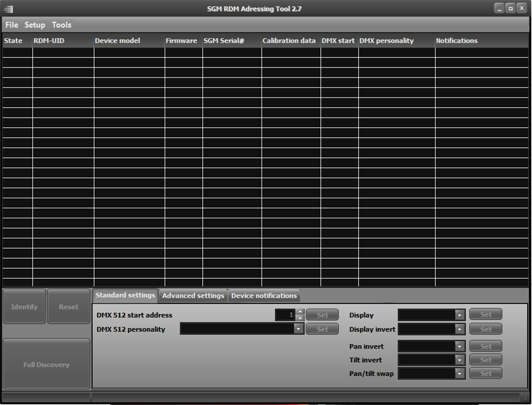The height and width of the screenshot is (405, 532).
Task: Open the Display dropdown
Action: 460,315
